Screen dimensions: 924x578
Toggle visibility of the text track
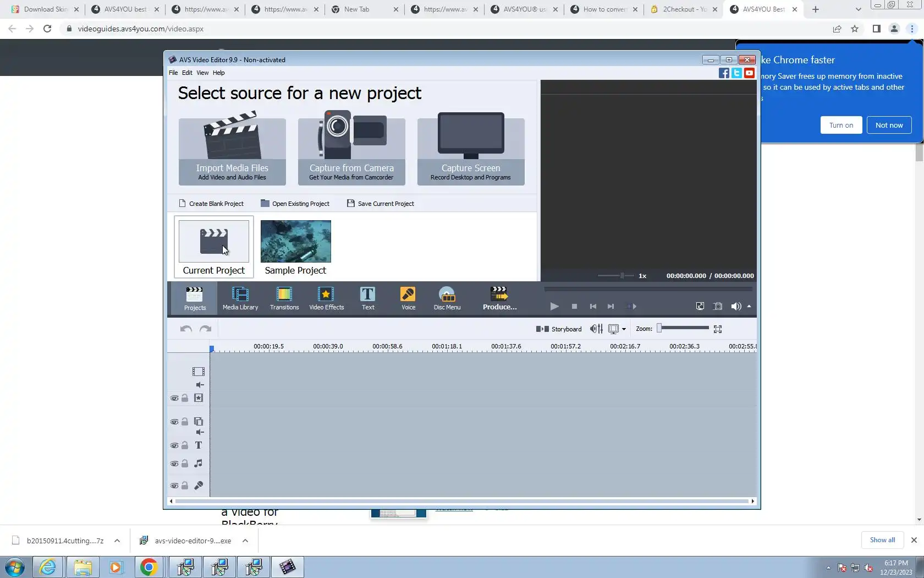pos(174,445)
